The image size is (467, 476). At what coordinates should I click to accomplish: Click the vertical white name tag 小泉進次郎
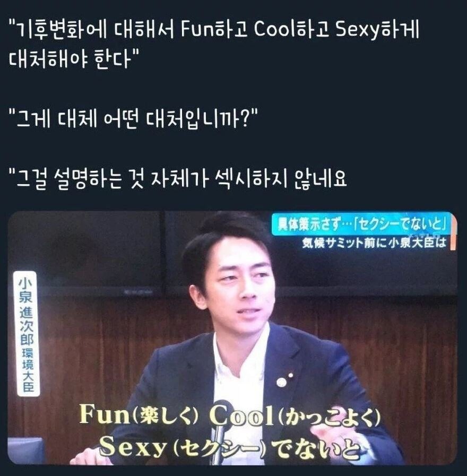[27, 334]
